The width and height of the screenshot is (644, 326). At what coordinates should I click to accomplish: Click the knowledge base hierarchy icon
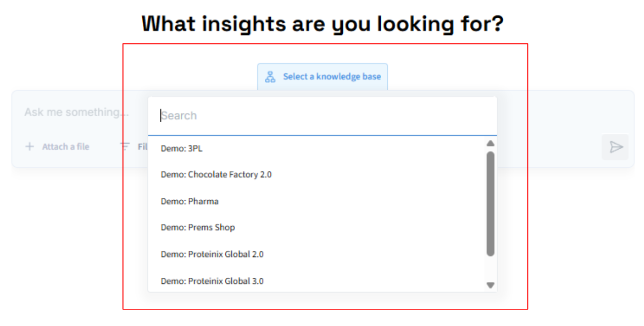click(270, 77)
